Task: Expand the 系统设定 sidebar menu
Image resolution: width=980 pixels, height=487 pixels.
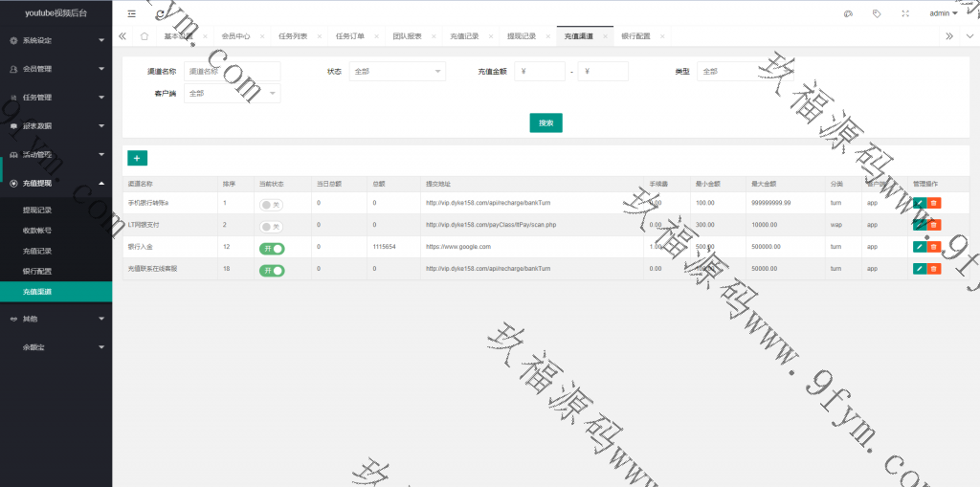Action: coord(56,40)
